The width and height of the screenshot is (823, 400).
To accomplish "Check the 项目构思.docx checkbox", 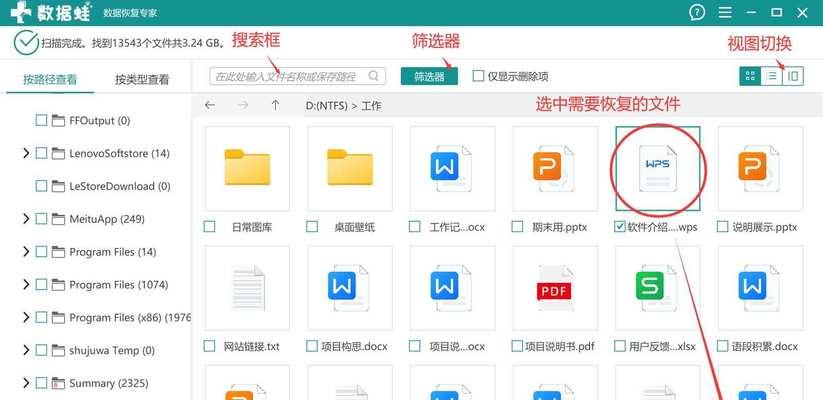I will [x=312, y=346].
